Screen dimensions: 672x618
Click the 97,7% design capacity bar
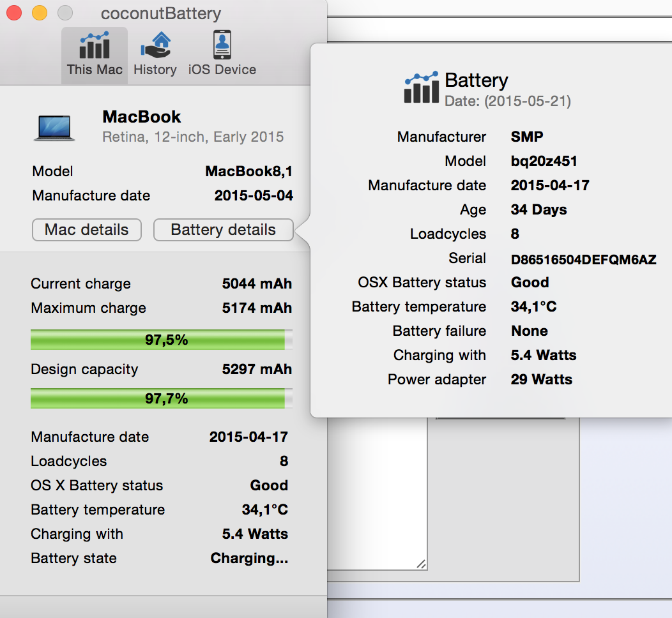click(162, 398)
